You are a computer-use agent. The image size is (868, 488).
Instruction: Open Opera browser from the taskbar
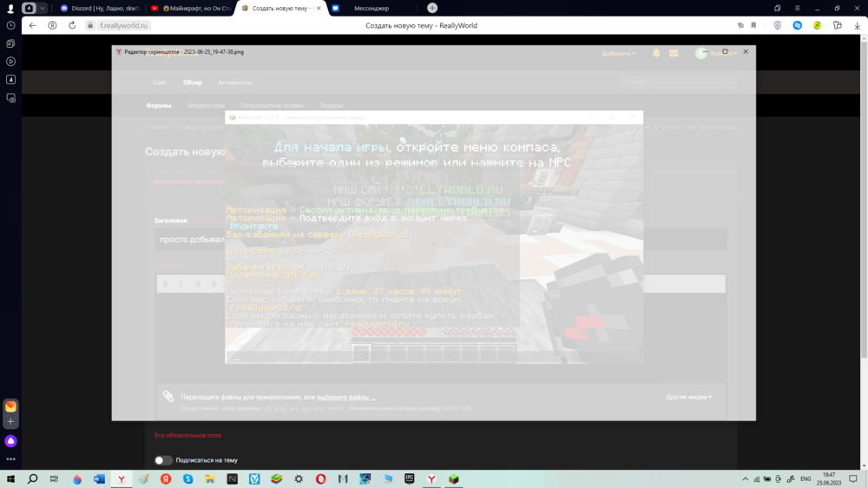(x=320, y=479)
